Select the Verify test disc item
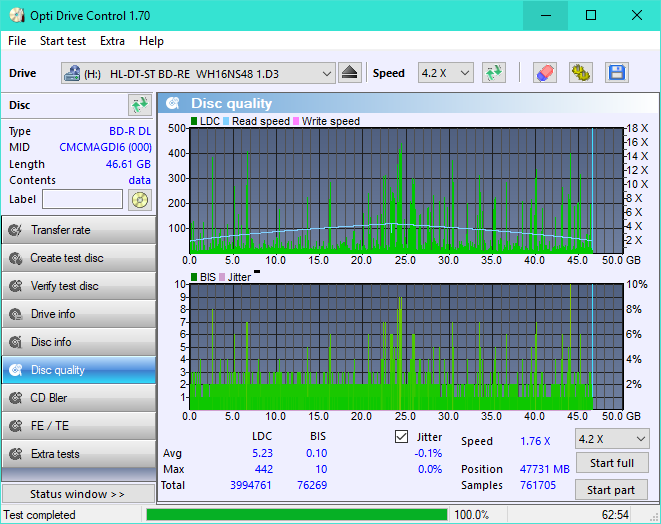The height and width of the screenshot is (524, 661). click(x=79, y=286)
